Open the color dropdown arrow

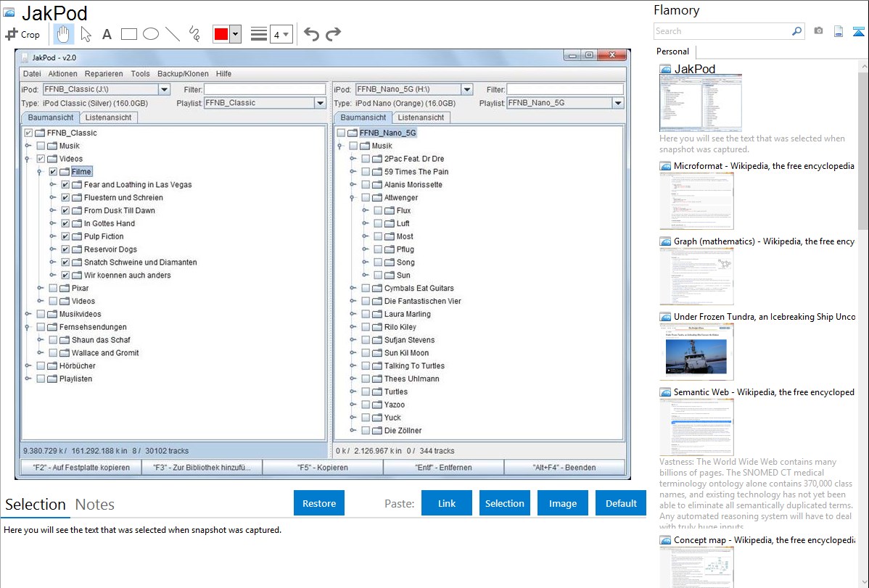(x=235, y=34)
